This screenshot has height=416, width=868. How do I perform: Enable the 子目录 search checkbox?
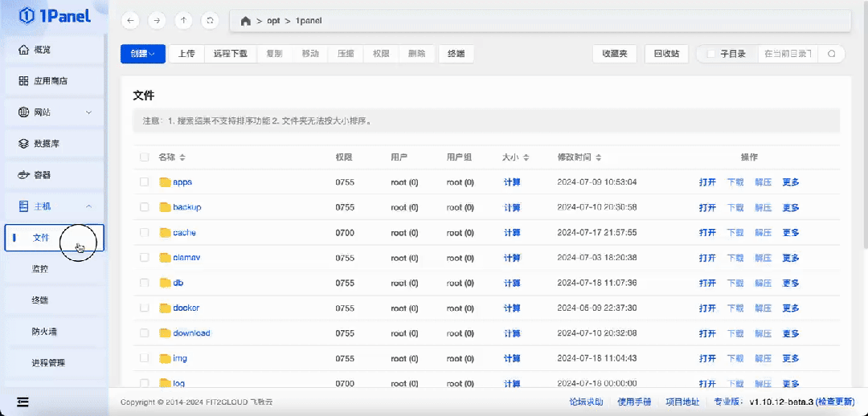tap(710, 55)
